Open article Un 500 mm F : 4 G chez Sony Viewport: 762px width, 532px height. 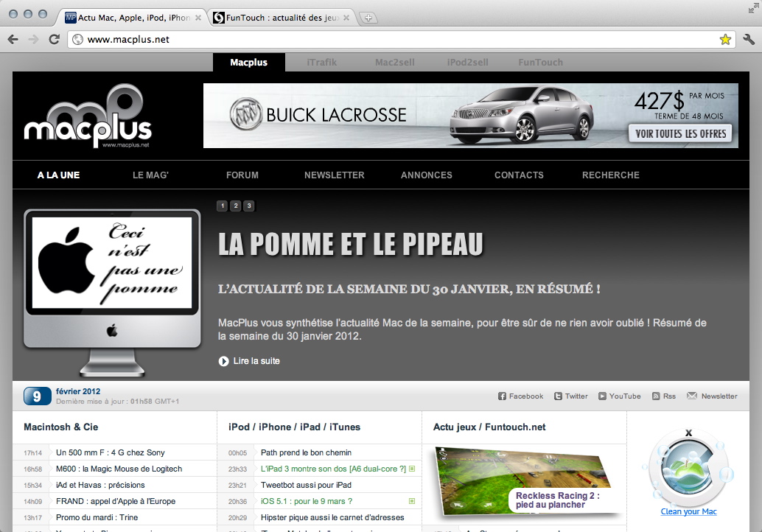pos(111,452)
